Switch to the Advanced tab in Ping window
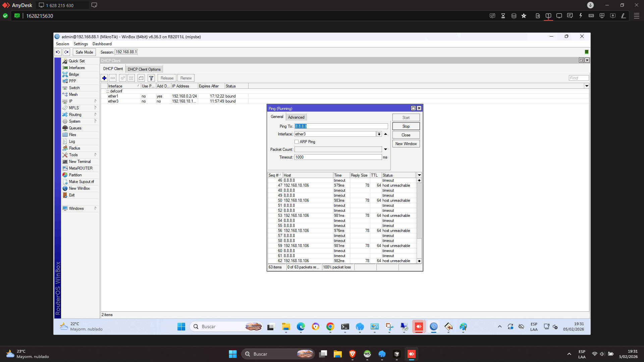644x362 pixels. click(296, 117)
